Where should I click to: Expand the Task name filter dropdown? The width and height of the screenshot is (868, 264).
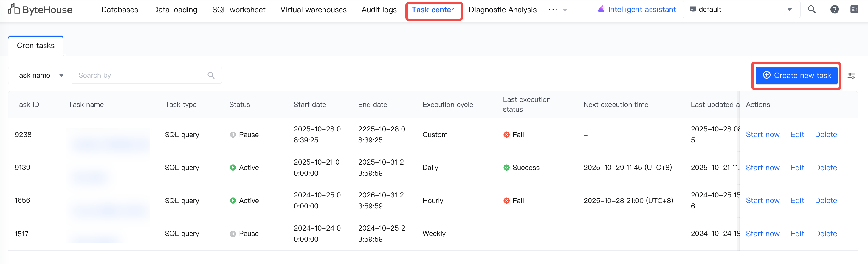(39, 75)
